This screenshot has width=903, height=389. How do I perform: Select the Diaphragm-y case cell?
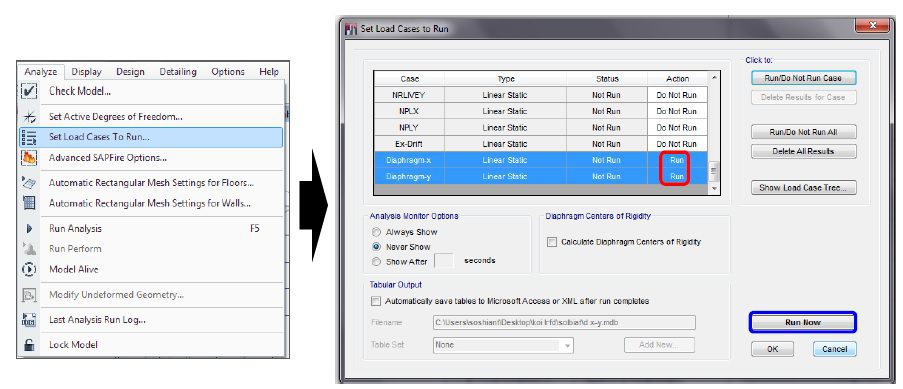click(409, 176)
